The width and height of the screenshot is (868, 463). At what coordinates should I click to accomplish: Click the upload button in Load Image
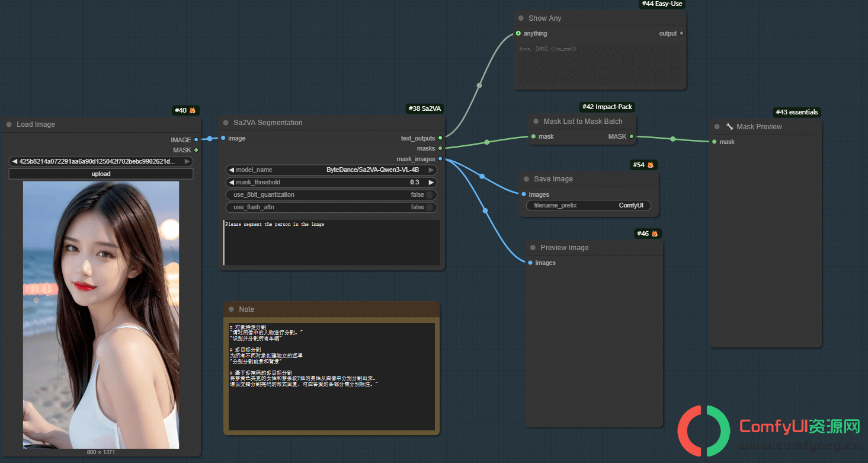tap(101, 174)
